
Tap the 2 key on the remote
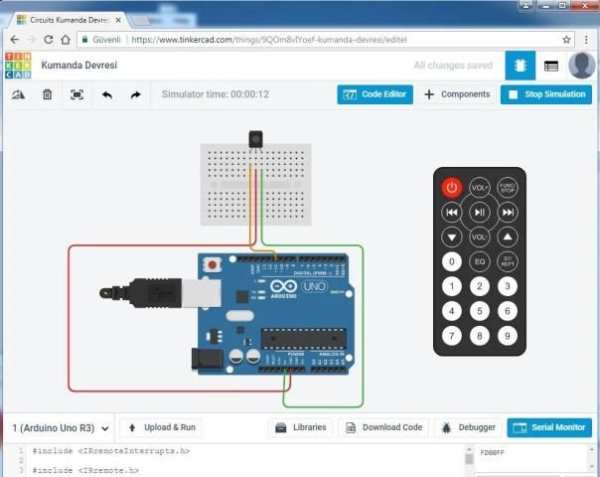479,286
